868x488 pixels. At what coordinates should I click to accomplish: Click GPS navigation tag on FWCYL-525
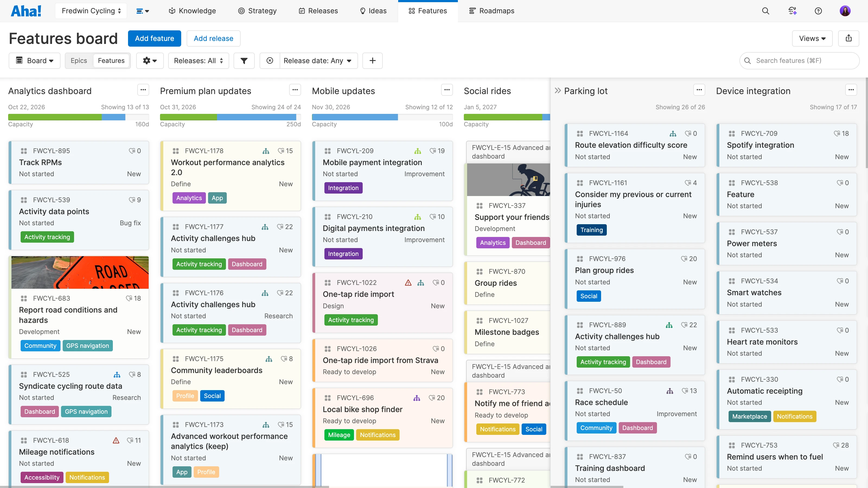(x=86, y=412)
